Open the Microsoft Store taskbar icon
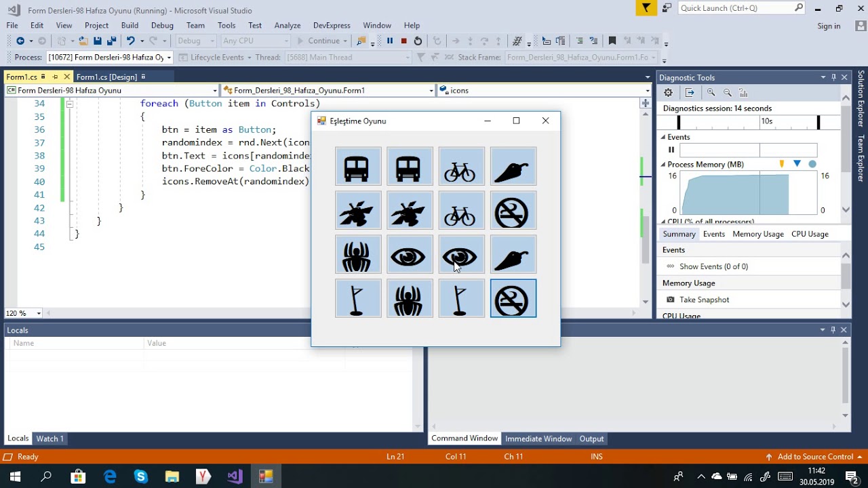Viewport: 868px width, 488px height. [x=78, y=476]
